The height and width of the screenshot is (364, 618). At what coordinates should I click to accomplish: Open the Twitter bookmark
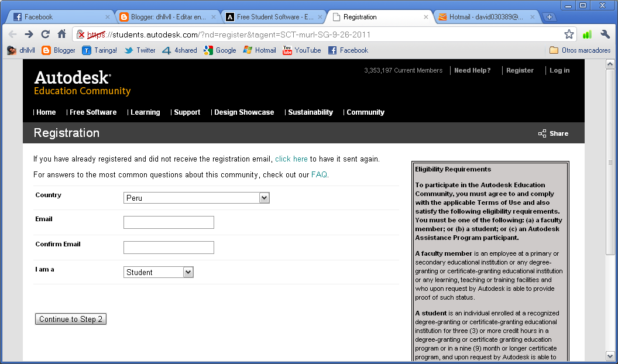click(139, 50)
